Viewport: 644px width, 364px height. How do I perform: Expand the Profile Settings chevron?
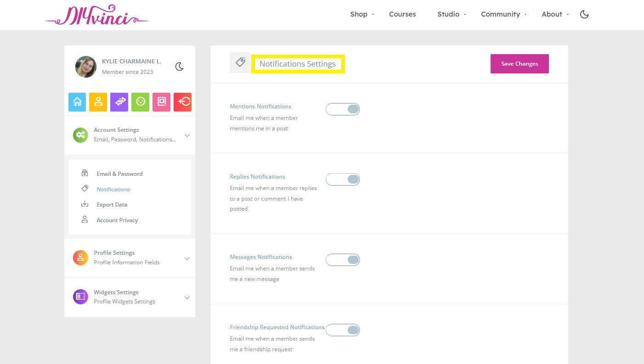tap(187, 258)
